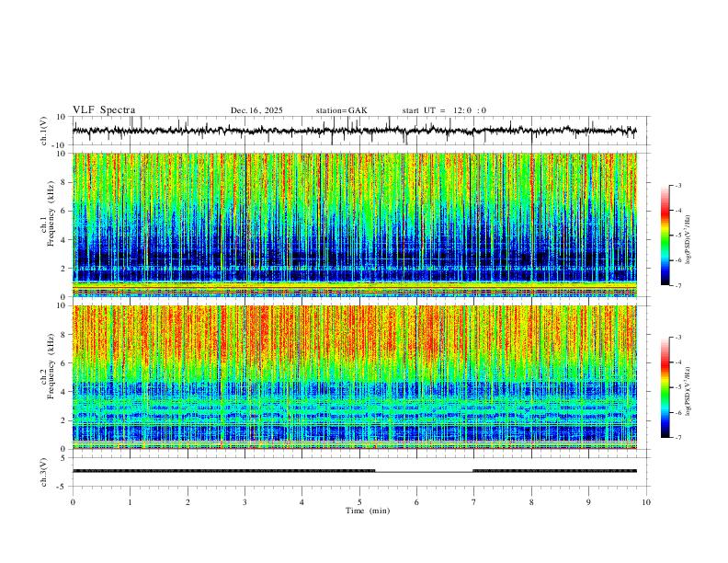Click the "start UT = 12:0 :0" text
This screenshot has width=728, height=563.
click(x=444, y=110)
